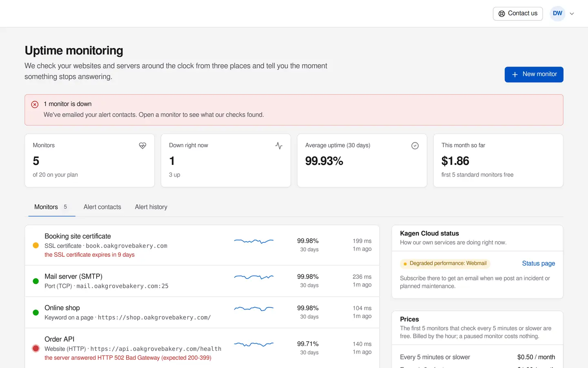Open the Contact us button
The width and height of the screenshot is (588, 368).
point(518,13)
